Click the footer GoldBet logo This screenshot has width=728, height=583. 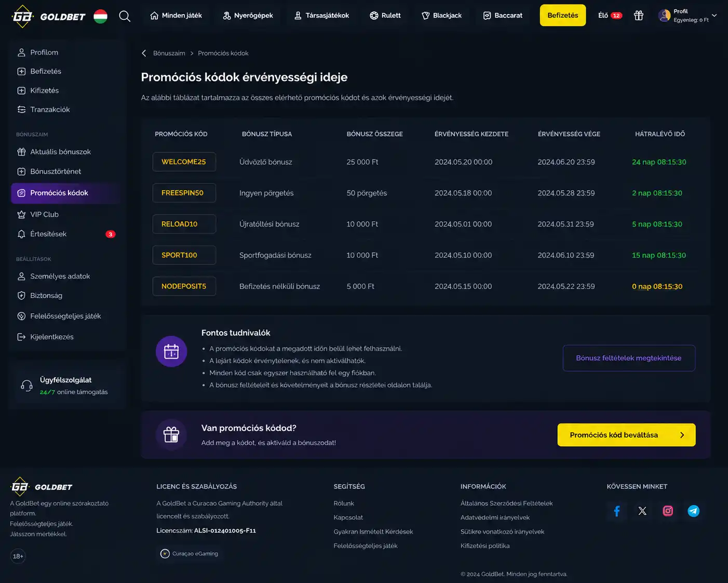(x=42, y=487)
